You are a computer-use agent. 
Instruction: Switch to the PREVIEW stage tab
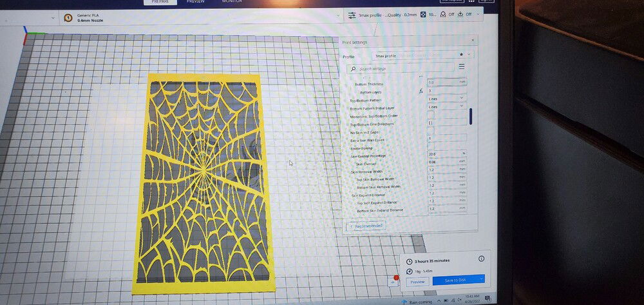click(195, 2)
